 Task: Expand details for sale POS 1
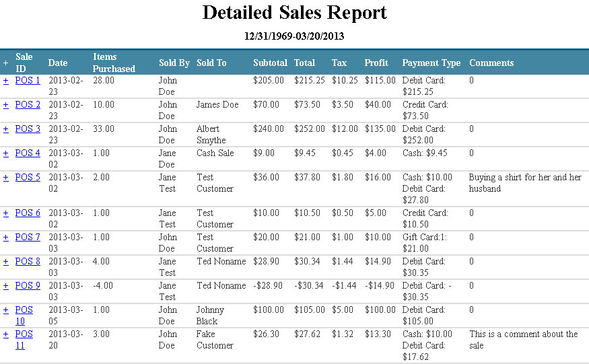5,81
